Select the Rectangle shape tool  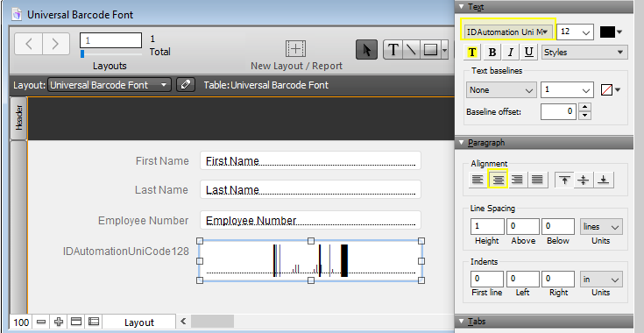pyautogui.click(x=430, y=51)
